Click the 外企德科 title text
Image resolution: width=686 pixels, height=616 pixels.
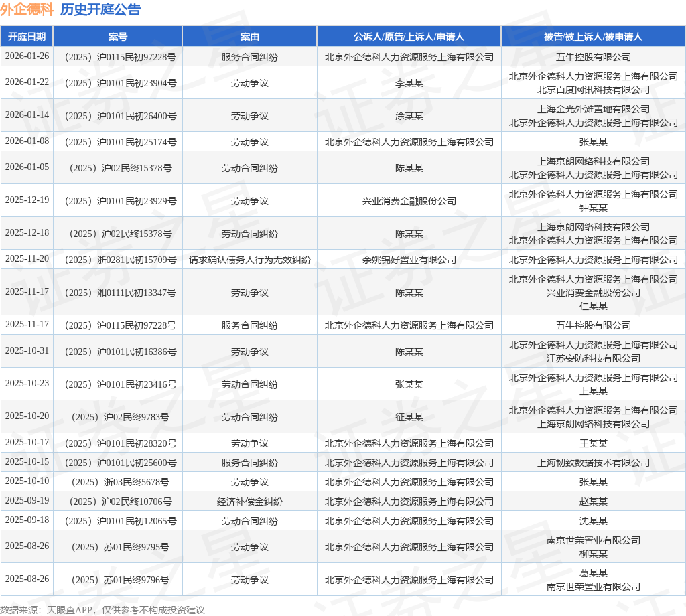coord(27,9)
